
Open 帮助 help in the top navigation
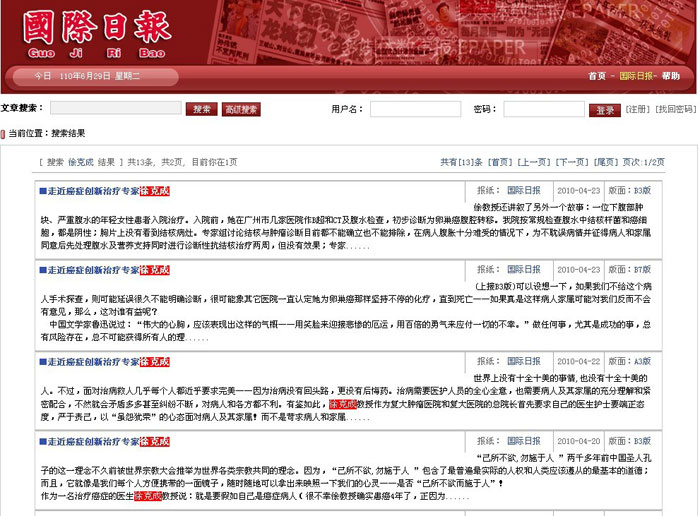click(670, 76)
